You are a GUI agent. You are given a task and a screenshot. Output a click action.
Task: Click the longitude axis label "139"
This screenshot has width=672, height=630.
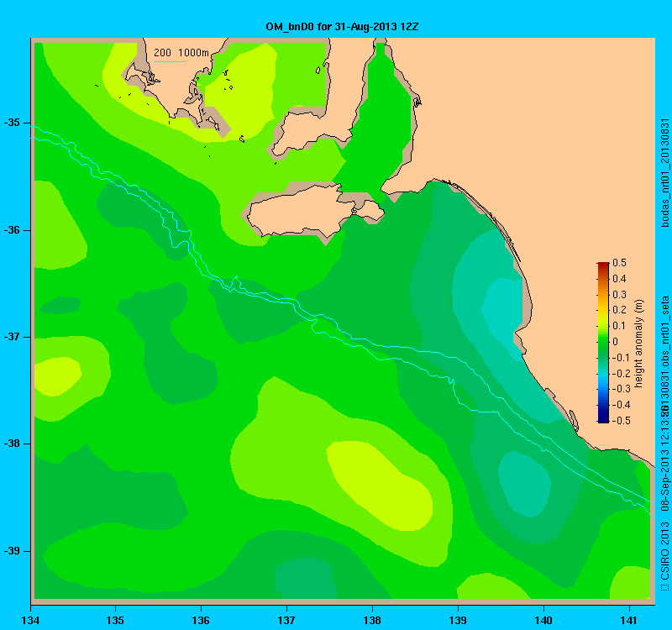pos(458,620)
